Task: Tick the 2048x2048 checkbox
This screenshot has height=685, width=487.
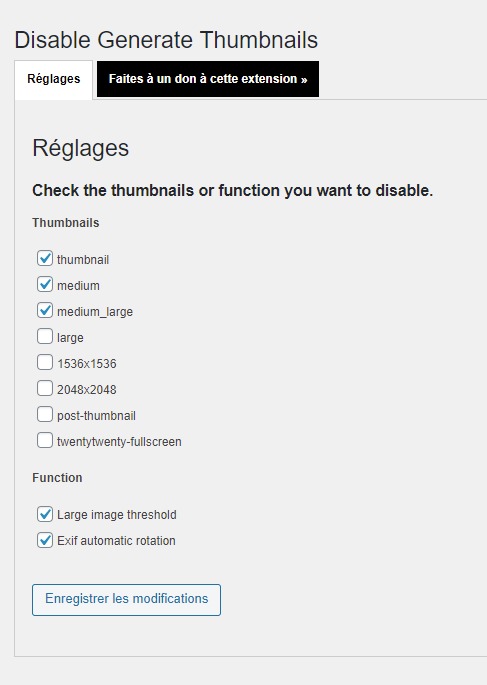Action: click(x=45, y=388)
